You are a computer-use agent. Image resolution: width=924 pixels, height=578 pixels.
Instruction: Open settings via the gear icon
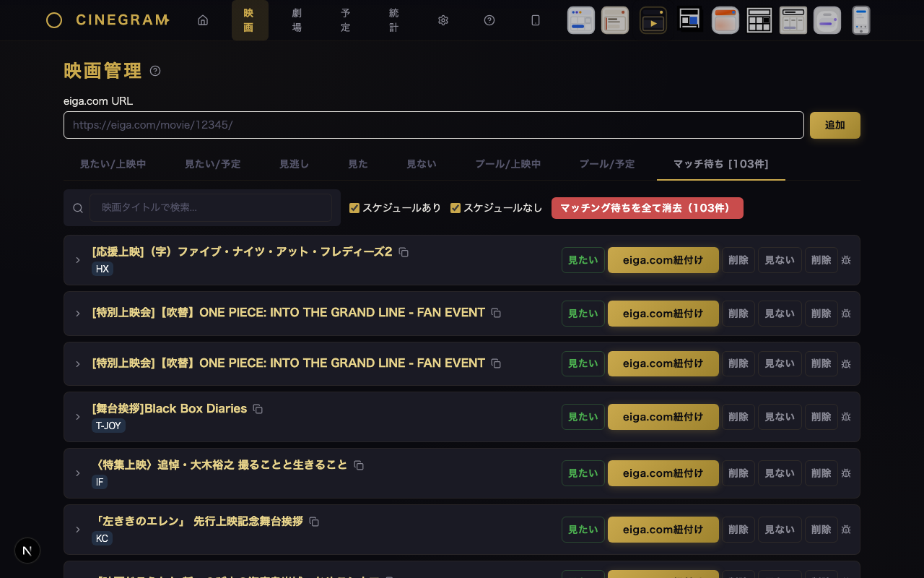click(443, 20)
